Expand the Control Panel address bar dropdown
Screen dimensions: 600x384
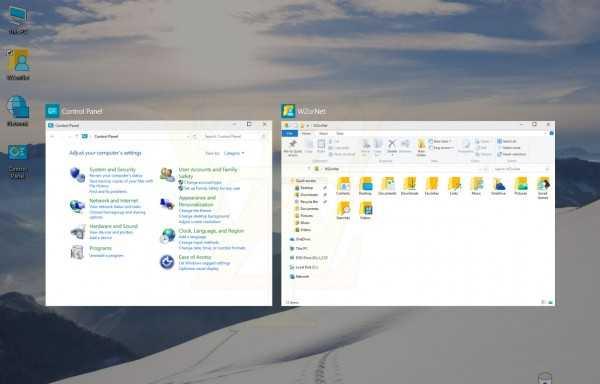[x=188, y=137]
